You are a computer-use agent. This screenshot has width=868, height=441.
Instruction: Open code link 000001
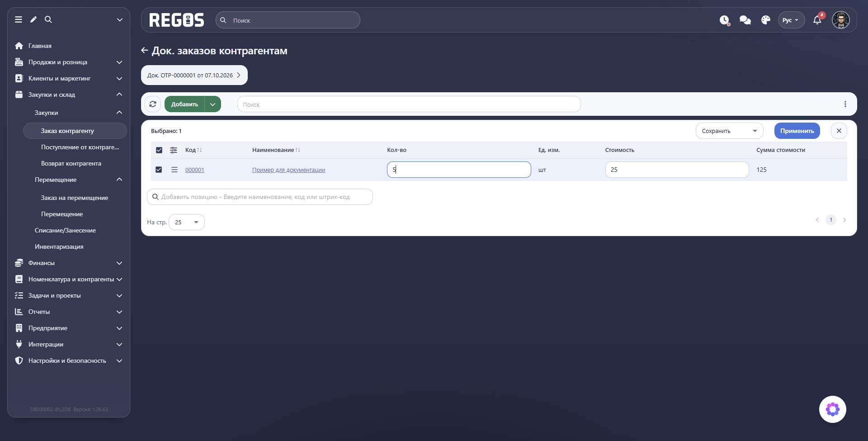point(195,170)
